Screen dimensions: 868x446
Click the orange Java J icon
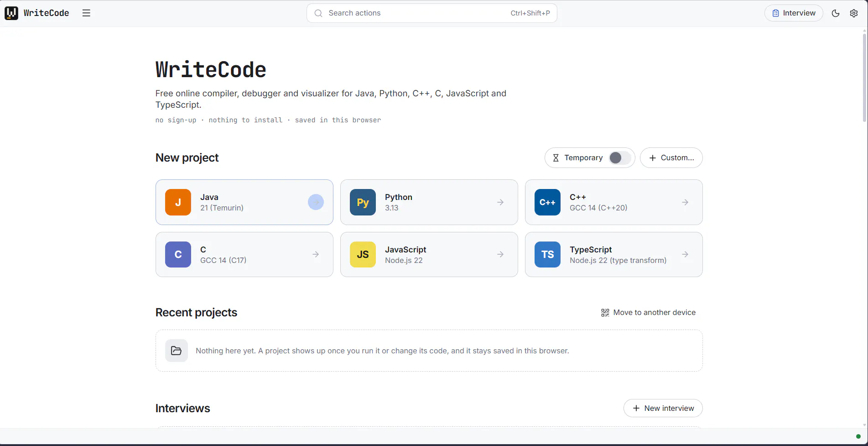(x=178, y=202)
